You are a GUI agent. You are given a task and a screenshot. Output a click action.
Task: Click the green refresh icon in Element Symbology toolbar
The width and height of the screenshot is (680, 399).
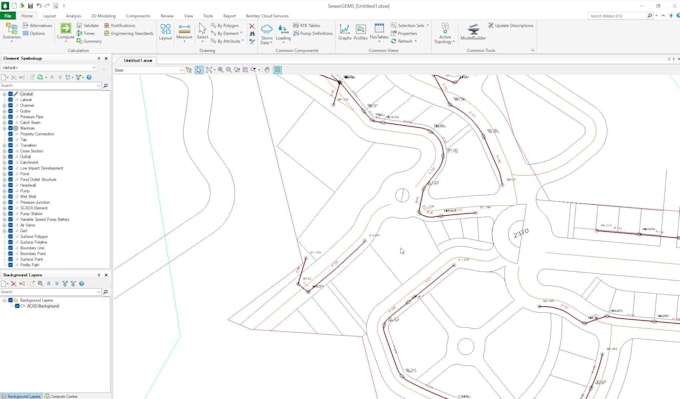40,77
